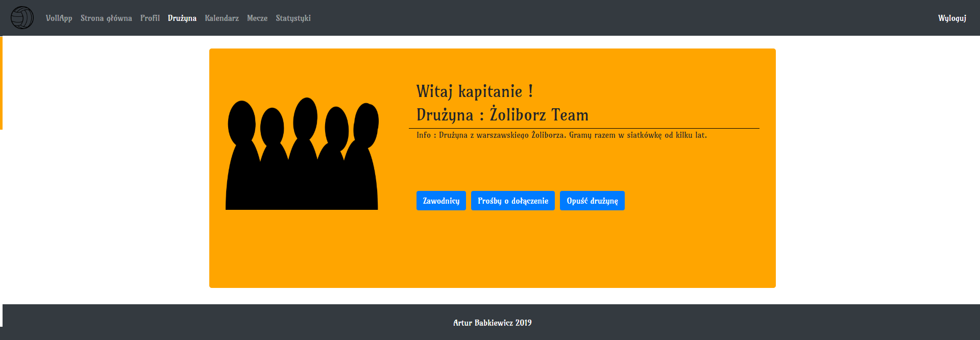The height and width of the screenshot is (340, 980).
Task: Click the team silhouette image
Action: tap(302, 154)
